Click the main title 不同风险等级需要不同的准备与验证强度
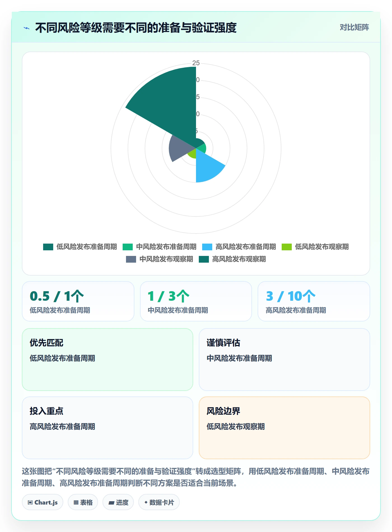 pos(136,28)
